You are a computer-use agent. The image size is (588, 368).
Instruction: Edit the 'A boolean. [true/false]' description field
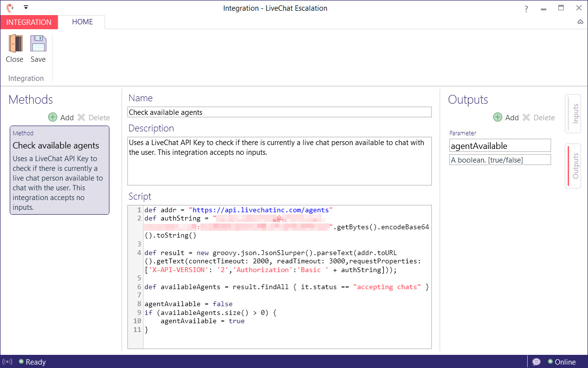pos(500,160)
